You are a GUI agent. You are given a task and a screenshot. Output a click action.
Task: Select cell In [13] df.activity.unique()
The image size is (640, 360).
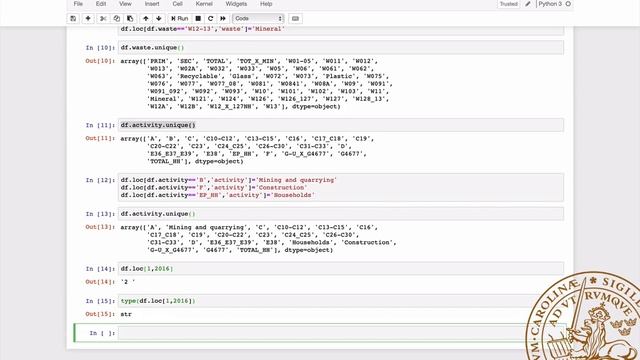(341, 213)
